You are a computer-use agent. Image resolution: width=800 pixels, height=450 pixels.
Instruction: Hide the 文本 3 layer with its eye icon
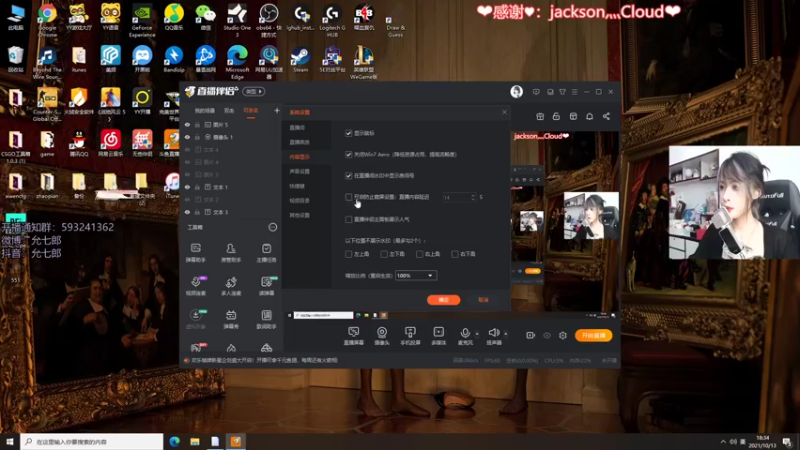coord(187,212)
